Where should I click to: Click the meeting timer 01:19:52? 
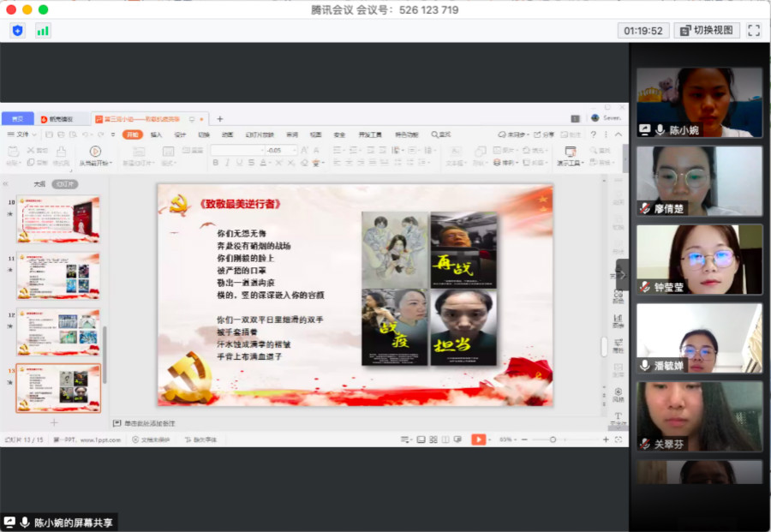tap(643, 31)
